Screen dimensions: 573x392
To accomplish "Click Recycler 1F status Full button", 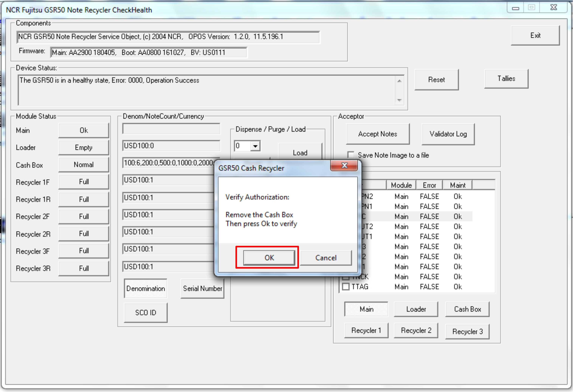I will click(84, 182).
